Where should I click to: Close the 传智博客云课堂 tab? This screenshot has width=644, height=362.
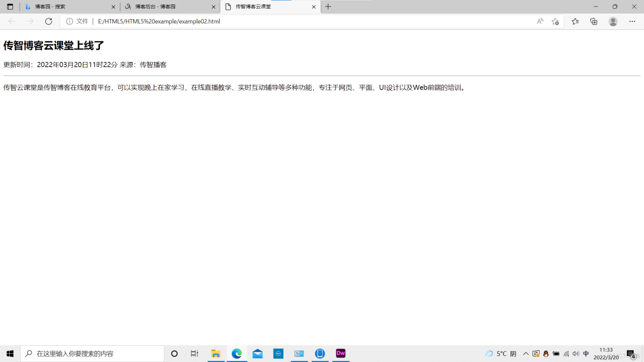click(314, 7)
